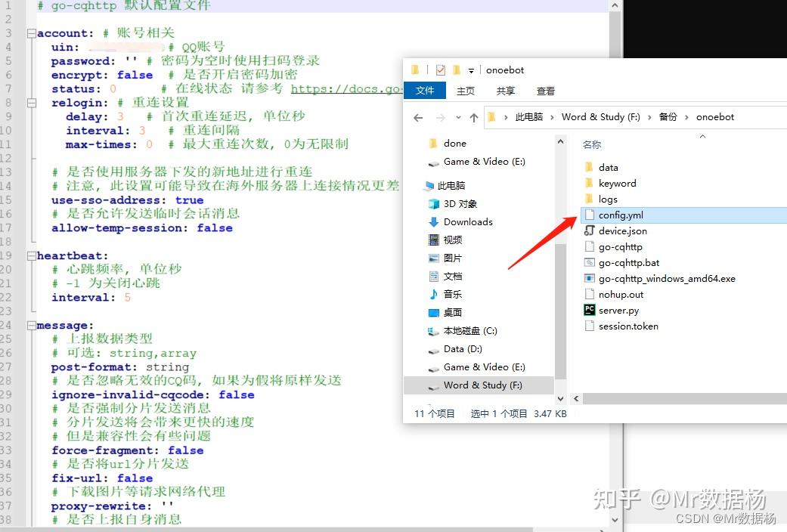Switch to the 主页 tab
787x532 pixels.
[465, 90]
